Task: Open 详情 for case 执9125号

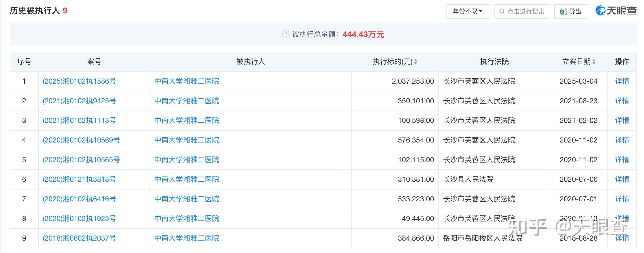Action: pyautogui.click(x=622, y=101)
